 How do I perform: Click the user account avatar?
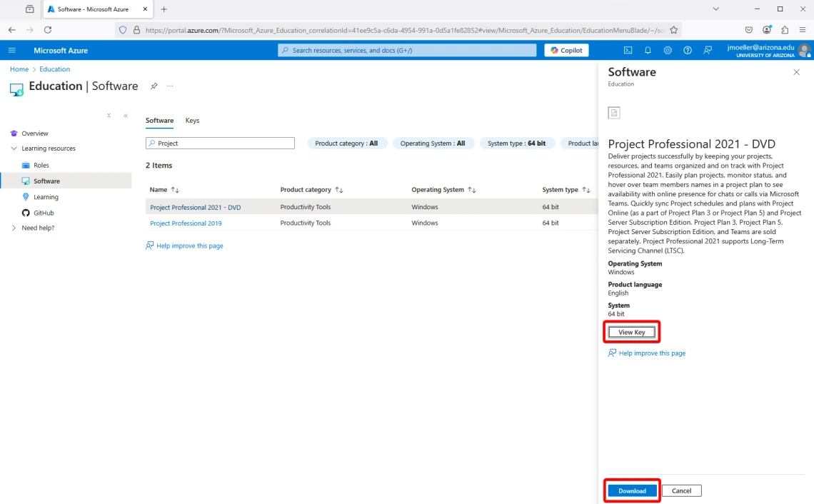(x=804, y=51)
